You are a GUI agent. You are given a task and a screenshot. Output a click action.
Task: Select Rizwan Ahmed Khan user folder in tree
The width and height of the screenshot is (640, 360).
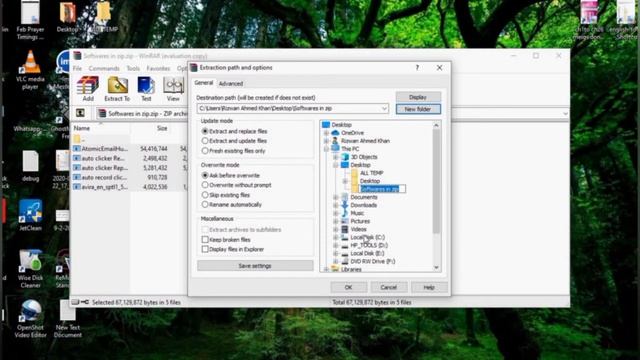[x=361, y=141]
